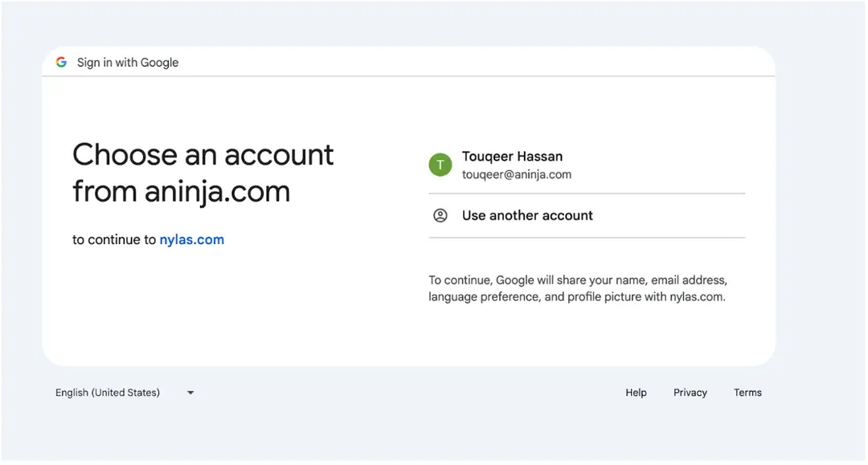
Task: Click the green "T" profile avatar
Action: 440,165
